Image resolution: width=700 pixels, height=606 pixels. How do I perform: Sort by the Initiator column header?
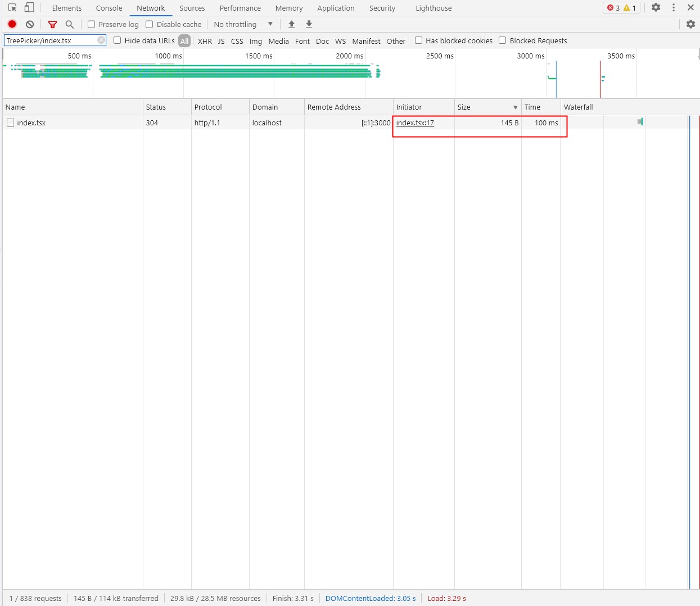coord(424,107)
